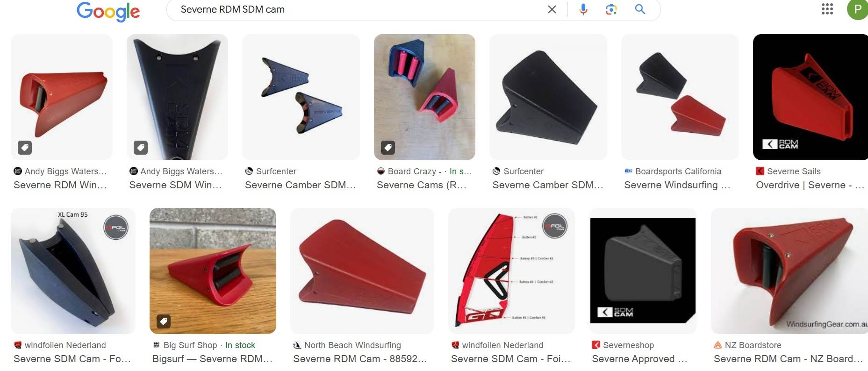
Task: Open the Google account profile avatar
Action: tap(857, 9)
